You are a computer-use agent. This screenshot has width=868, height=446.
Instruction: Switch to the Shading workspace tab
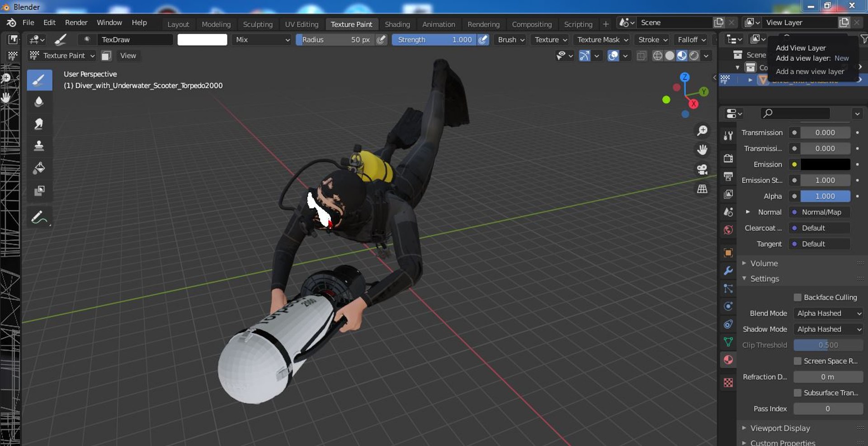397,24
